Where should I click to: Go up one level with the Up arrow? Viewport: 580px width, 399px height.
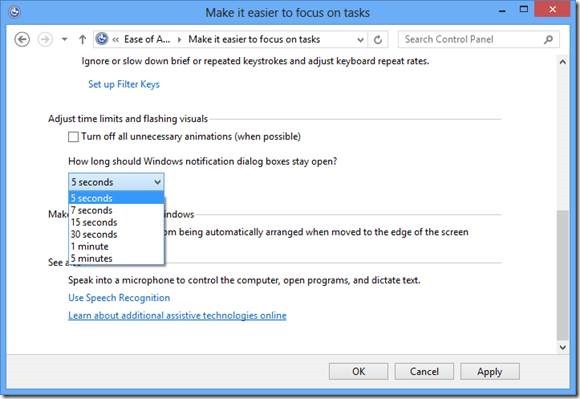[x=82, y=40]
